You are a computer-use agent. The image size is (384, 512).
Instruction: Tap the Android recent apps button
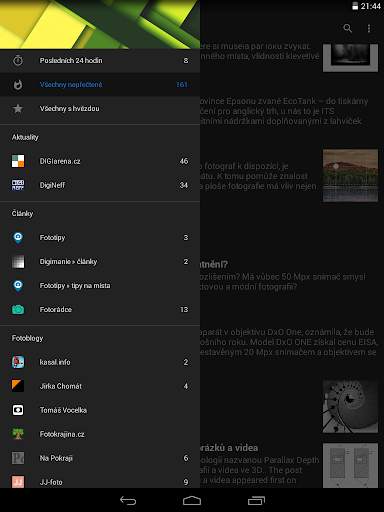(x=256, y=500)
